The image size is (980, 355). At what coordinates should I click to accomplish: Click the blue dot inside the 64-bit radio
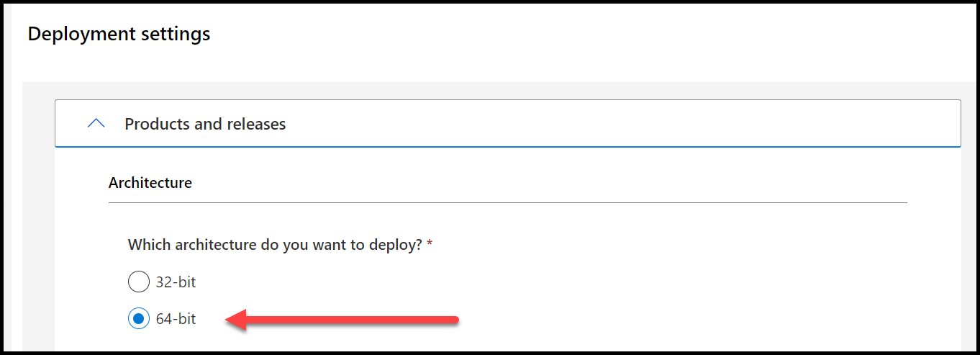[138, 318]
